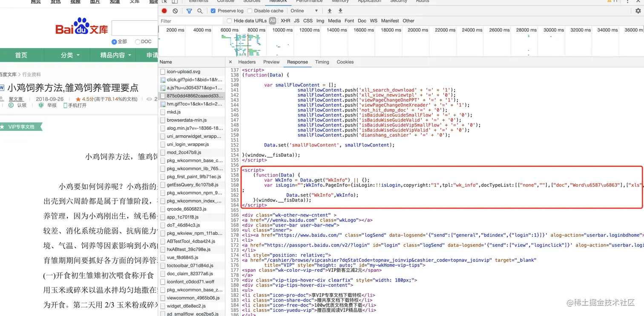The image size is (644, 316).
Task: Toggle Preserve log checkbox
Action: 213,11
